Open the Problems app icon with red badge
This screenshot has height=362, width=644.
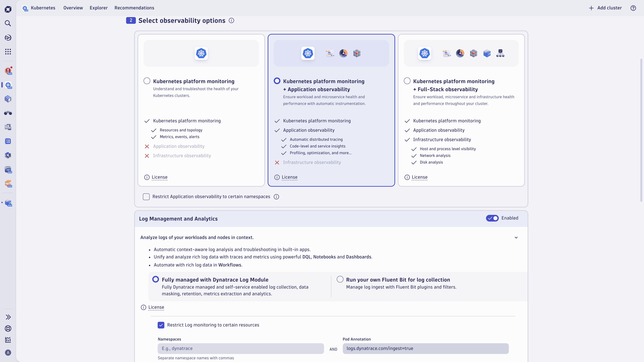click(8, 71)
